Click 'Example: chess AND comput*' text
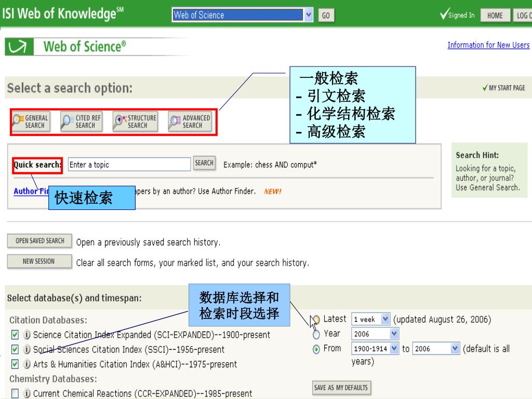Viewport: 532px width, 399px height. coord(270,165)
